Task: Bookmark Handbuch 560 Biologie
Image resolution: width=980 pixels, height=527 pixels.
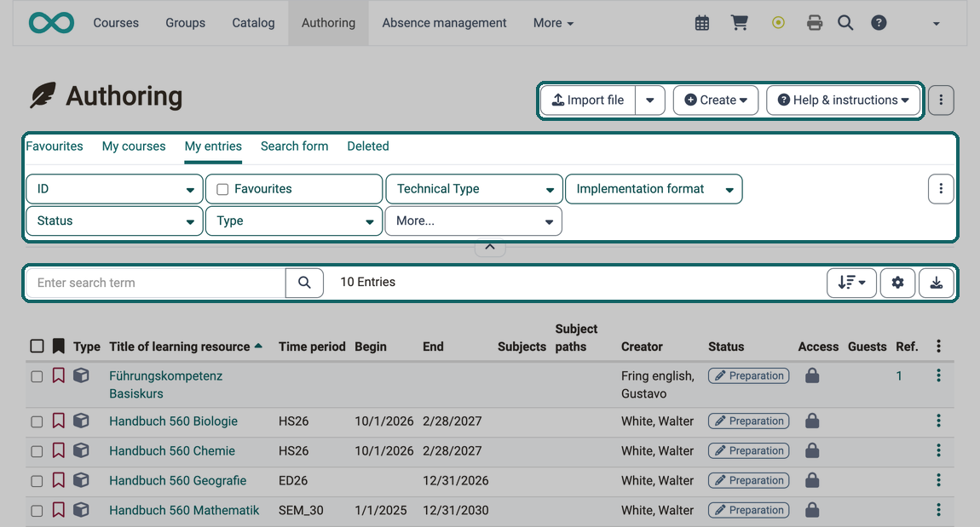Action: tap(58, 421)
